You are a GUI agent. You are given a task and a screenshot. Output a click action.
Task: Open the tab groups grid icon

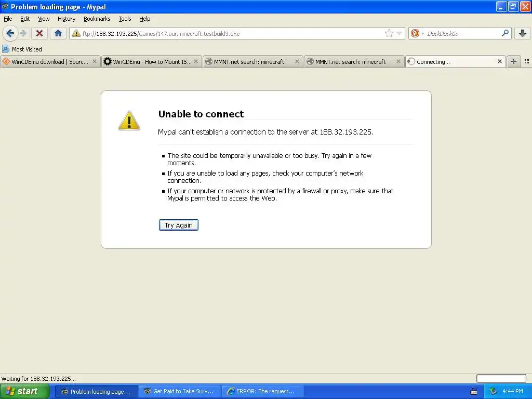tap(527, 61)
